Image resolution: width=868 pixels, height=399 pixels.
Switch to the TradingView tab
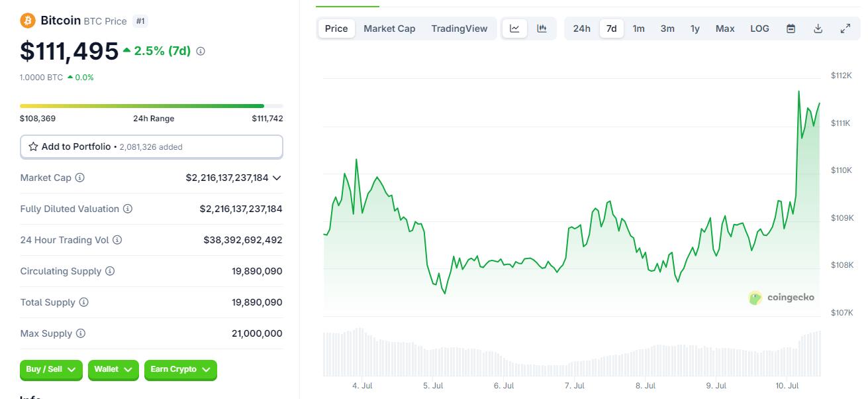459,28
